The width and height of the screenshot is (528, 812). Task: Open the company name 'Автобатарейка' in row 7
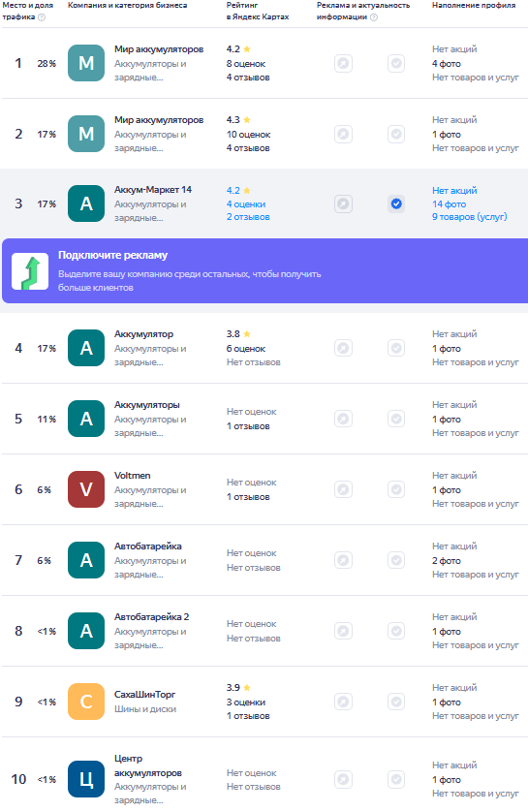[148, 547]
